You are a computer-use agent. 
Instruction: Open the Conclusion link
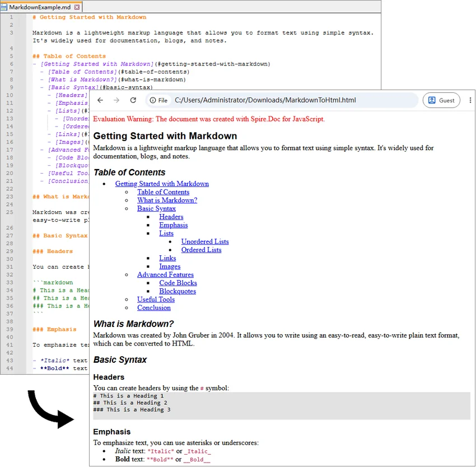point(154,307)
